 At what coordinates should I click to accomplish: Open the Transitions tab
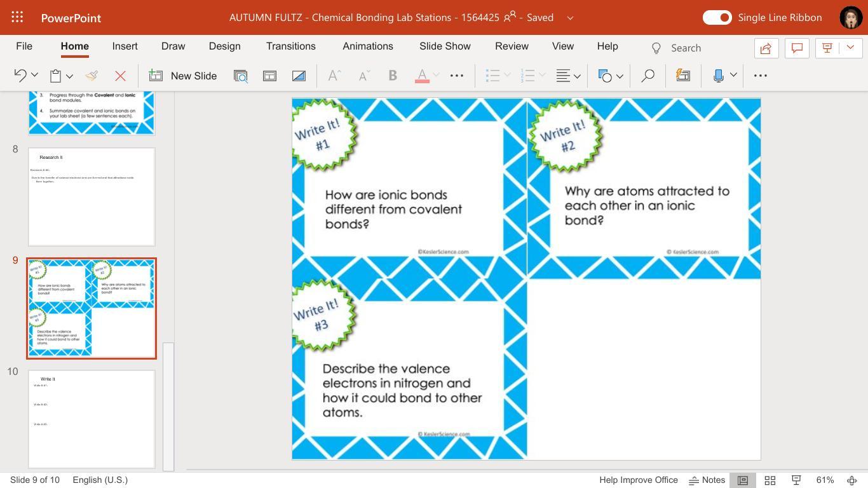coord(290,46)
